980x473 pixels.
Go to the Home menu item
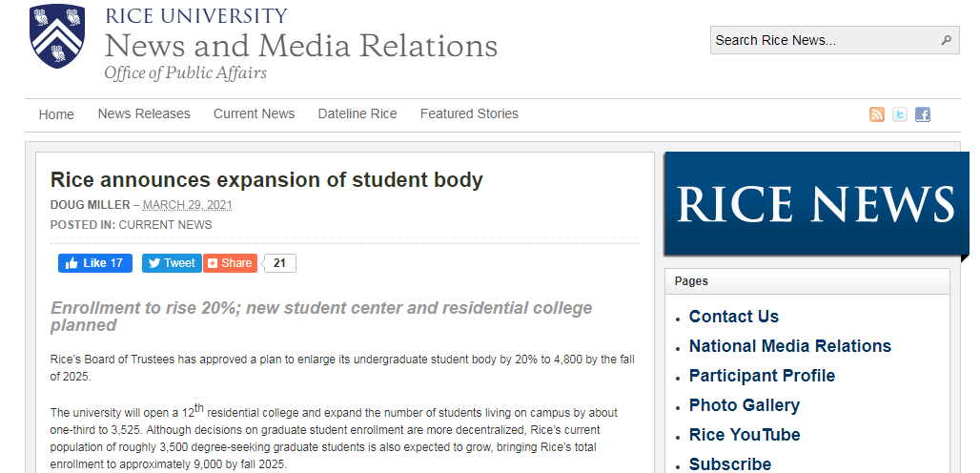[56, 114]
